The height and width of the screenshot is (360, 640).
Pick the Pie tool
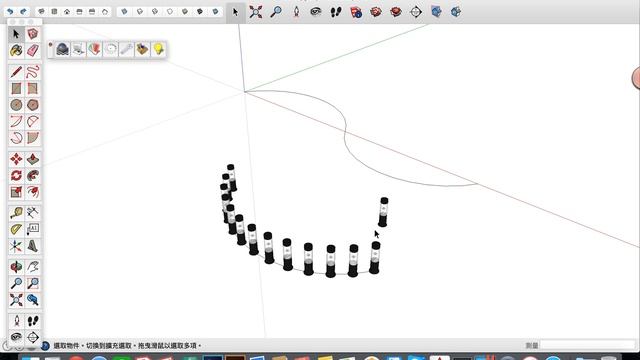pos(33,138)
